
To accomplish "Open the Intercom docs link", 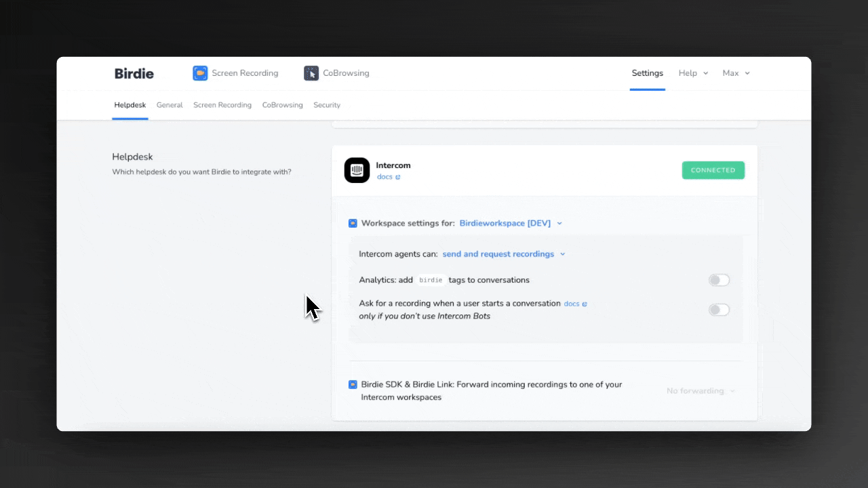I will coord(384,177).
